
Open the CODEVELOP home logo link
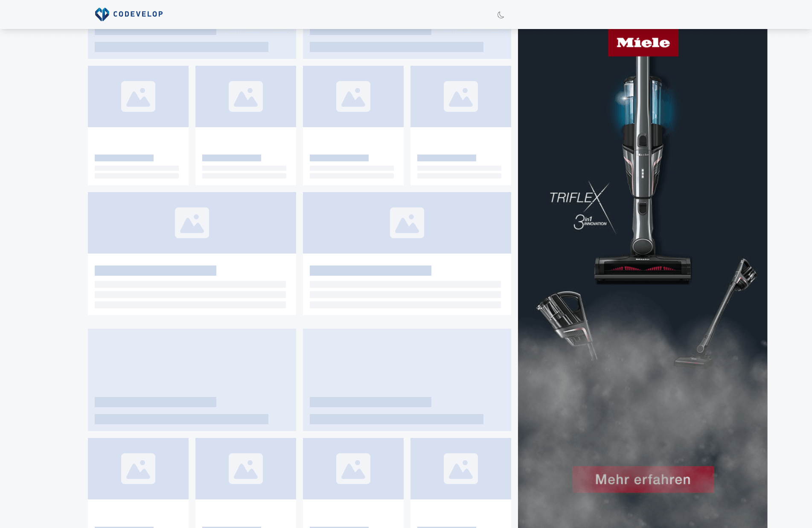pyautogui.click(x=129, y=14)
